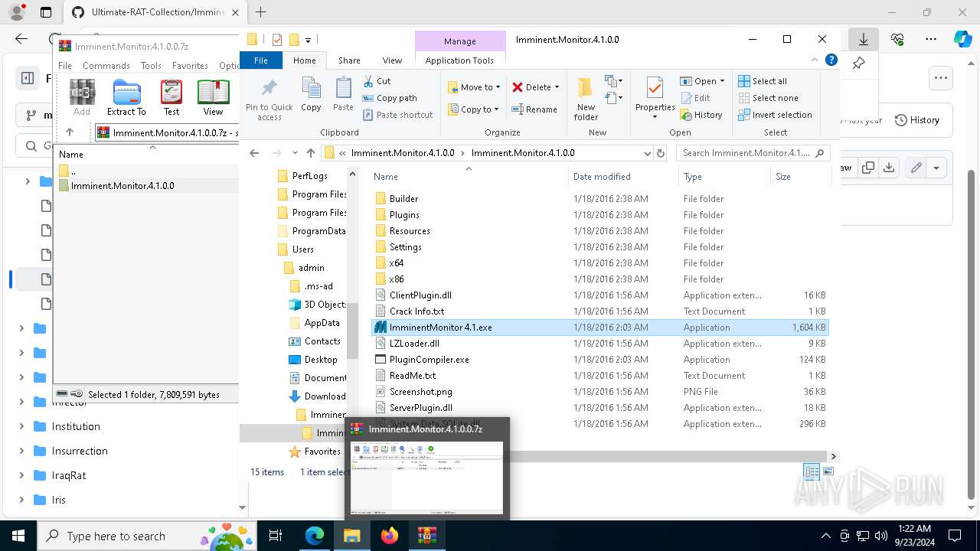Open Application Tools tab
Viewport: 980px width, 551px height.
(x=459, y=60)
